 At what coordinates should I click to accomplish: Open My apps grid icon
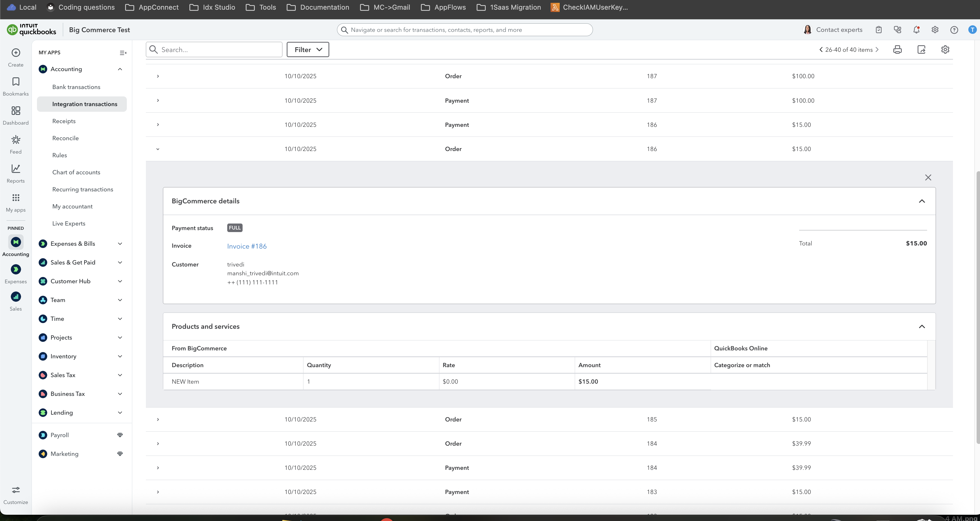point(16,198)
